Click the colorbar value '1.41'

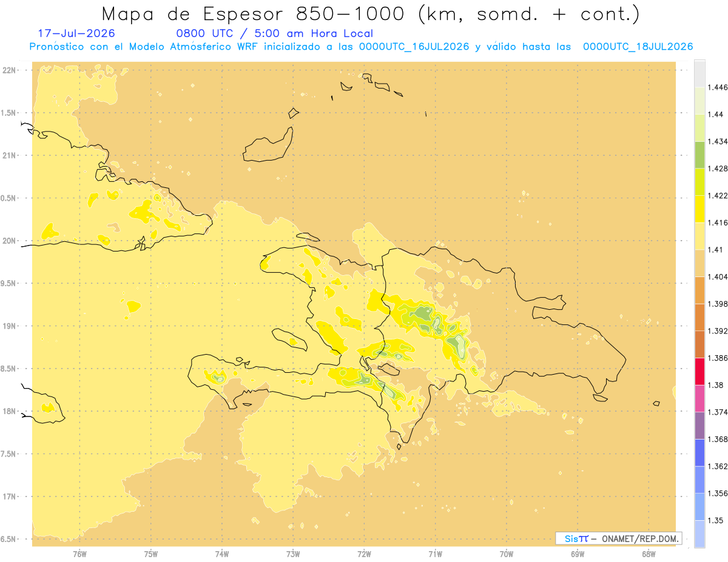[716, 250]
